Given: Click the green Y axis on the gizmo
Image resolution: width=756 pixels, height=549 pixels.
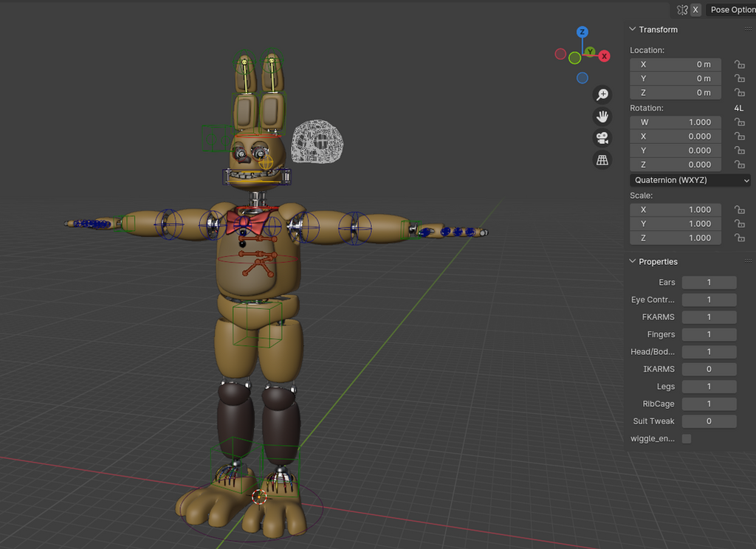Looking at the screenshot, I should click(590, 52).
